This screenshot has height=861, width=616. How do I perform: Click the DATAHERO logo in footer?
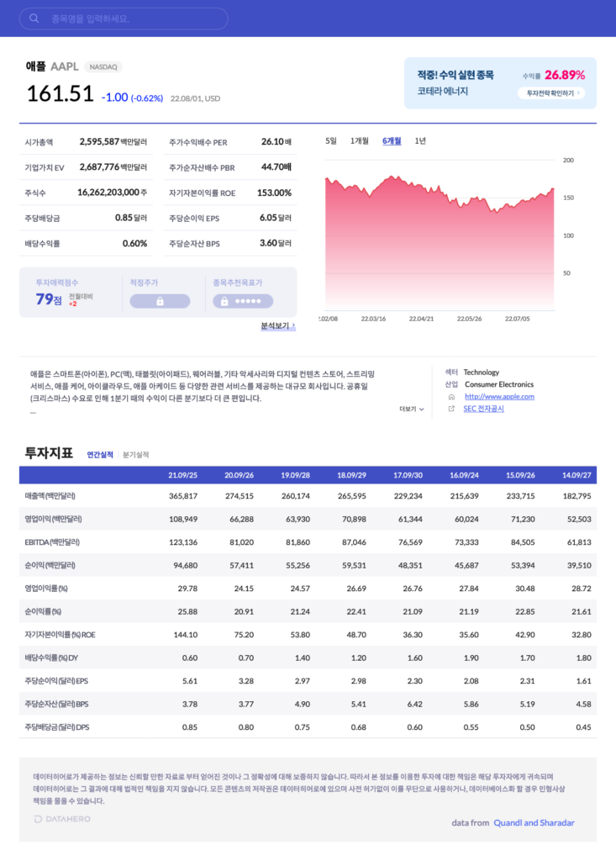(62, 819)
